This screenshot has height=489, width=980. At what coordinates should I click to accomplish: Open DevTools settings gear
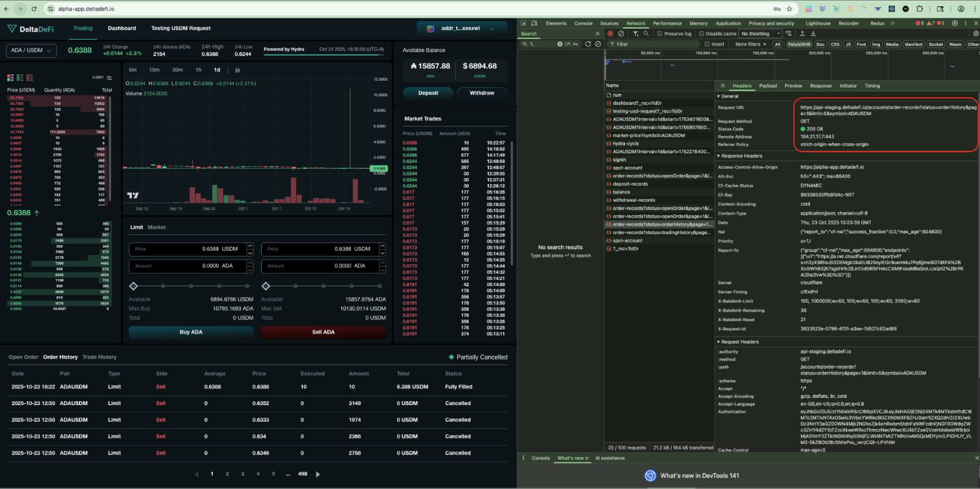pos(955,23)
